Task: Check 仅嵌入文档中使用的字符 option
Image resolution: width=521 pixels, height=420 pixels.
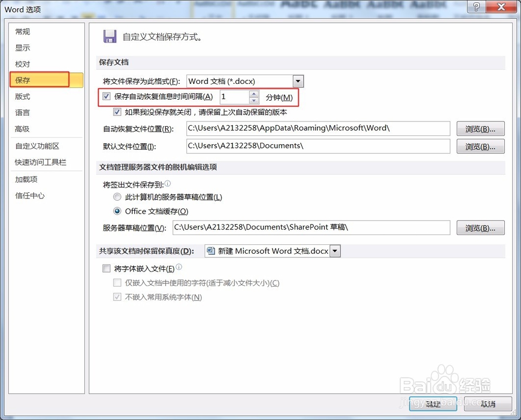Action: [x=117, y=283]
